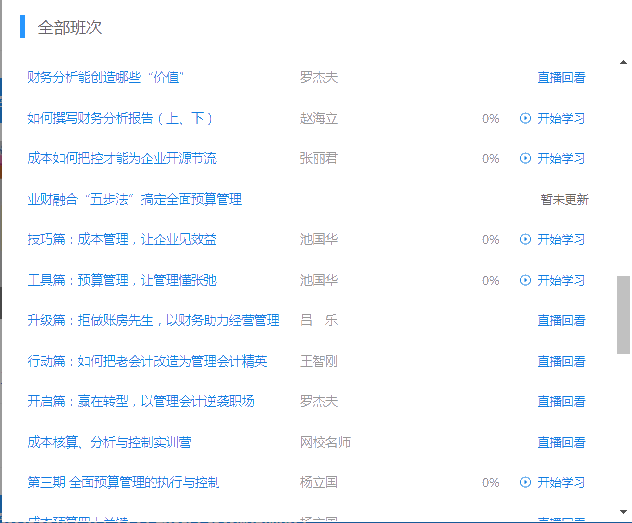This screenshot has height=523, width=632.
Task: Click teacher name 吕 乐
Action: tap(318, 320)
